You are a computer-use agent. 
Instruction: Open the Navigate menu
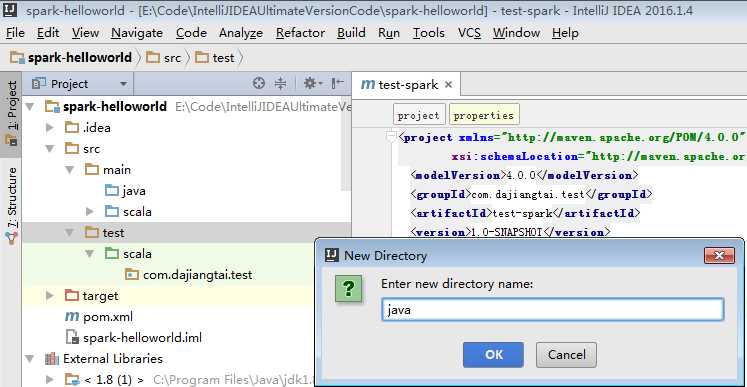pyautogui.click(x=137, y=33)
